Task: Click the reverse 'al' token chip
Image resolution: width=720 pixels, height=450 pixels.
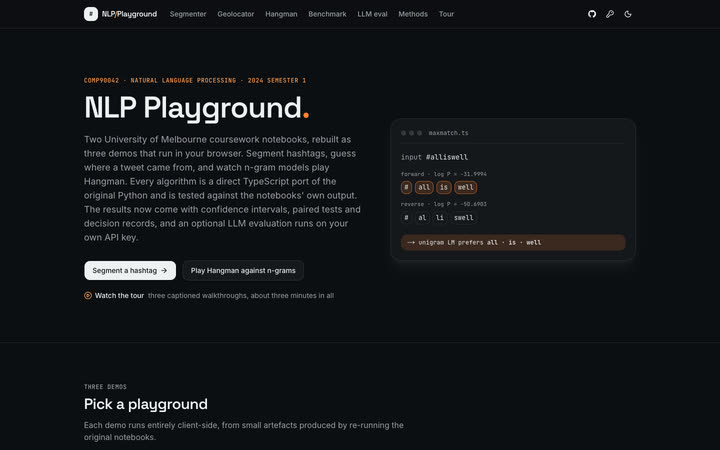Action: coord(422,218)
